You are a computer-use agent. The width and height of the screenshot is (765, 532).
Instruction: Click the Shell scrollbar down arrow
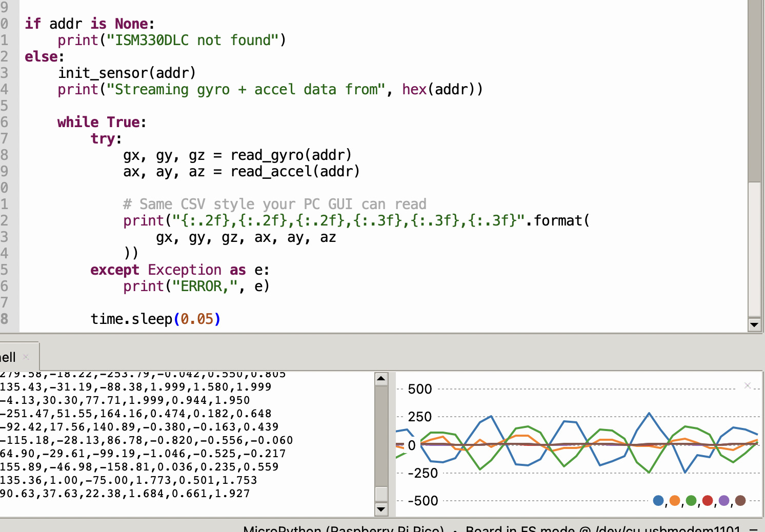pos(381,509)
